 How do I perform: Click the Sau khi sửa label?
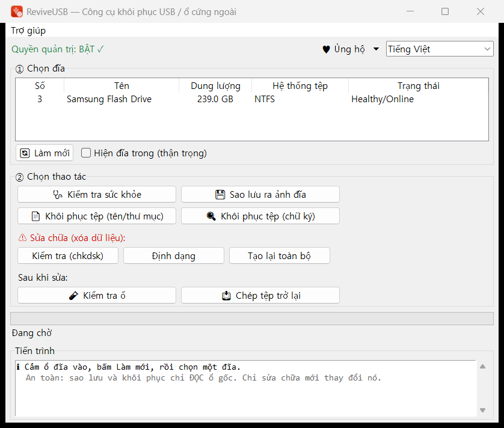tap(43, 277)
